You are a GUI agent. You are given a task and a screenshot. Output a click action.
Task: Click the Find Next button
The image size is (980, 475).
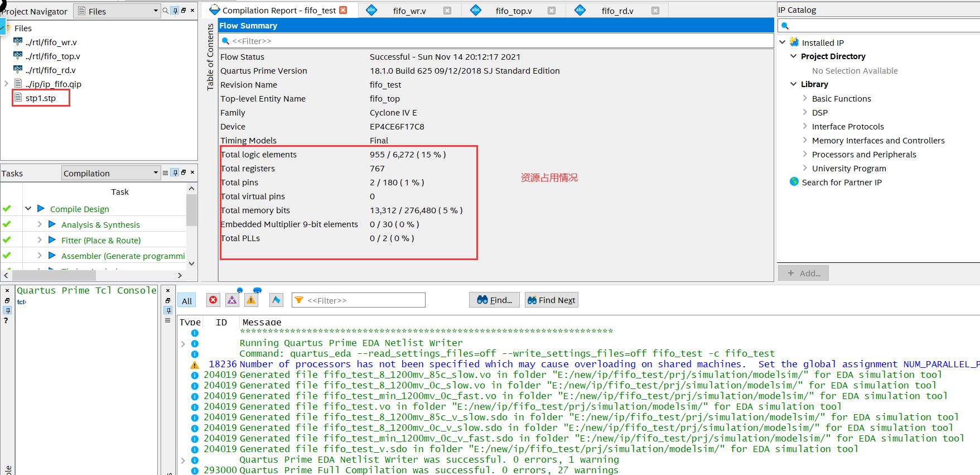[x=551, y=300]
